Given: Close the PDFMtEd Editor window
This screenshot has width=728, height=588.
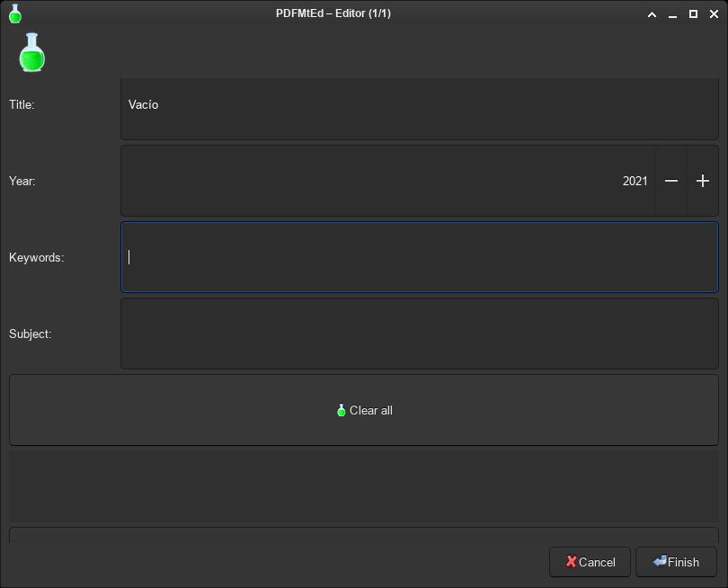Looking at the screenshot, I should [x=715, y=14].
